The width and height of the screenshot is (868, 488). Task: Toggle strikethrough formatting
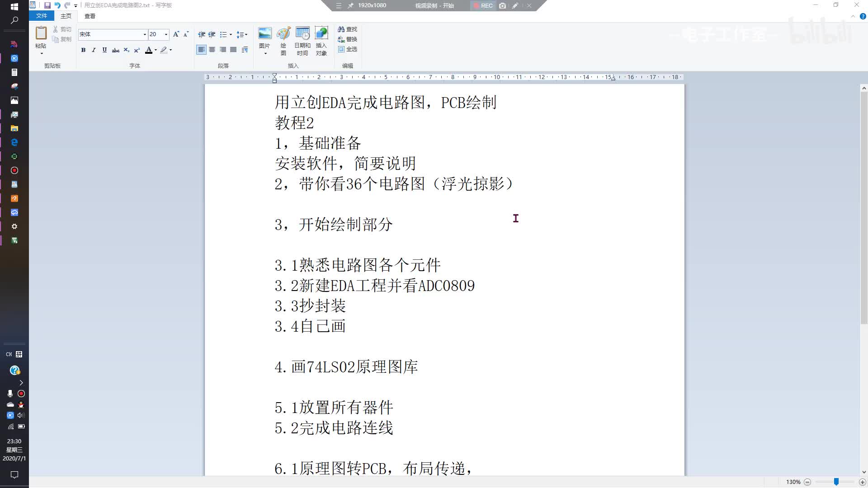pos(115,50)
